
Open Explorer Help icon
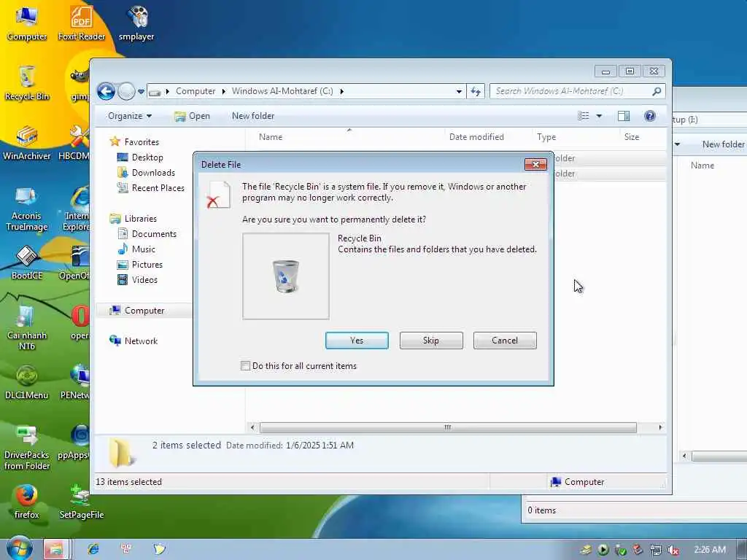click(x=649, y=116)
